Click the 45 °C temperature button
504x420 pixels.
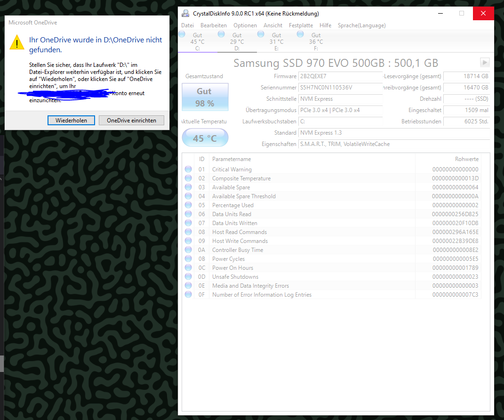(205, 138)
